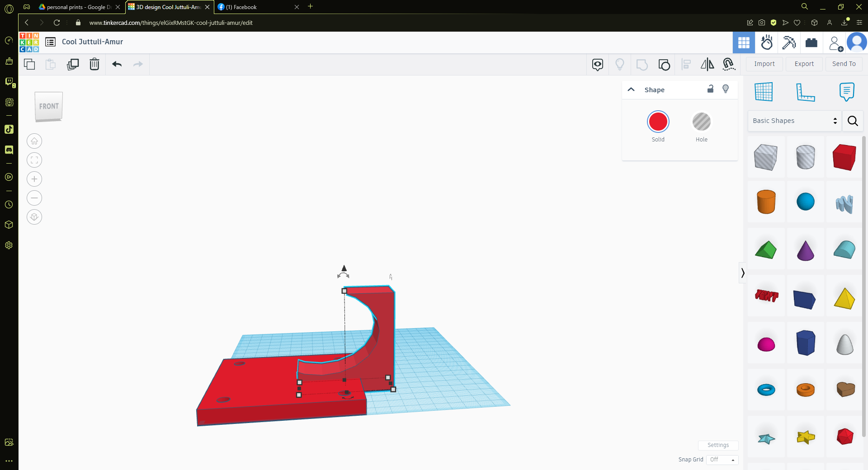
Task: Click the Paste tool icon
Action: pyautogui.click(x=51, y=64)
